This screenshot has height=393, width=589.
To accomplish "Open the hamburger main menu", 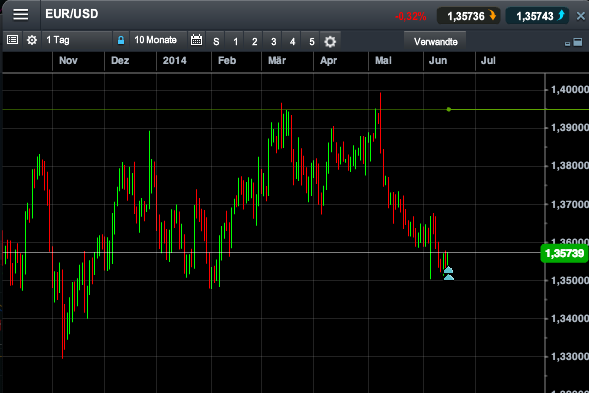I will [21, 15].
